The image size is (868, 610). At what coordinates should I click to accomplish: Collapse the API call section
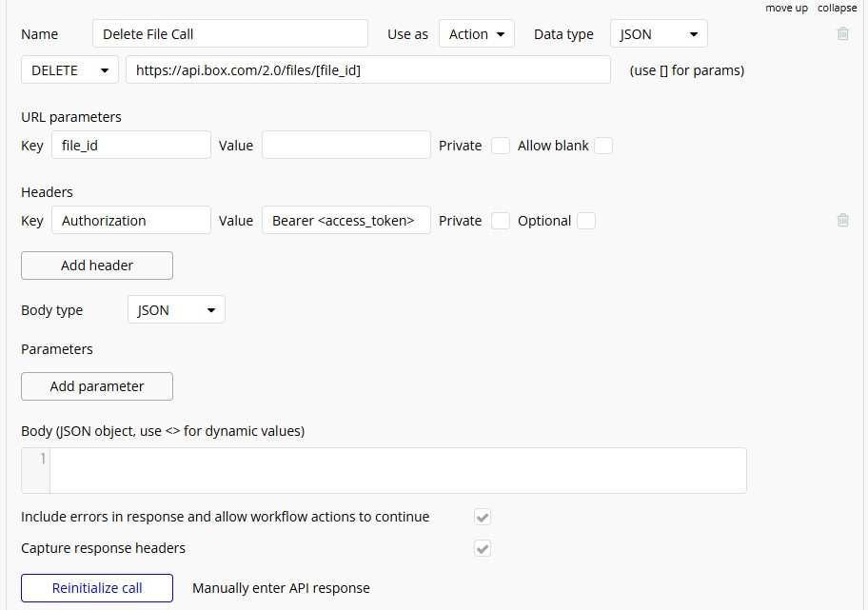(837, 8)
